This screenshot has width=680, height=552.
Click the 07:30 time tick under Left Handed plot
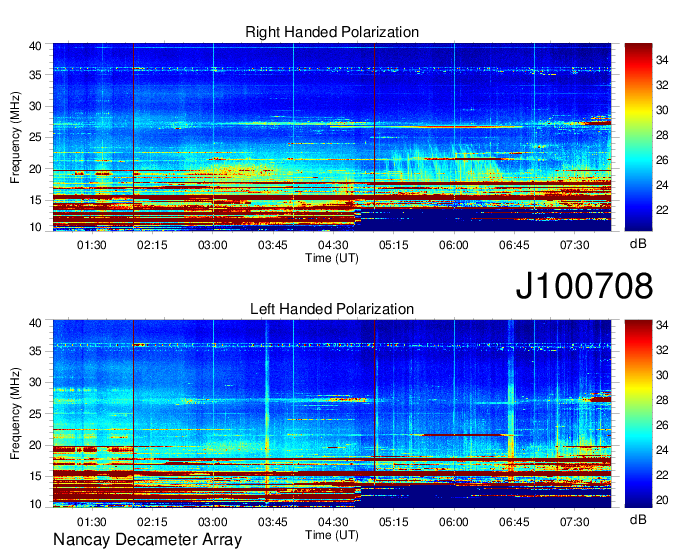coord(574,522)
